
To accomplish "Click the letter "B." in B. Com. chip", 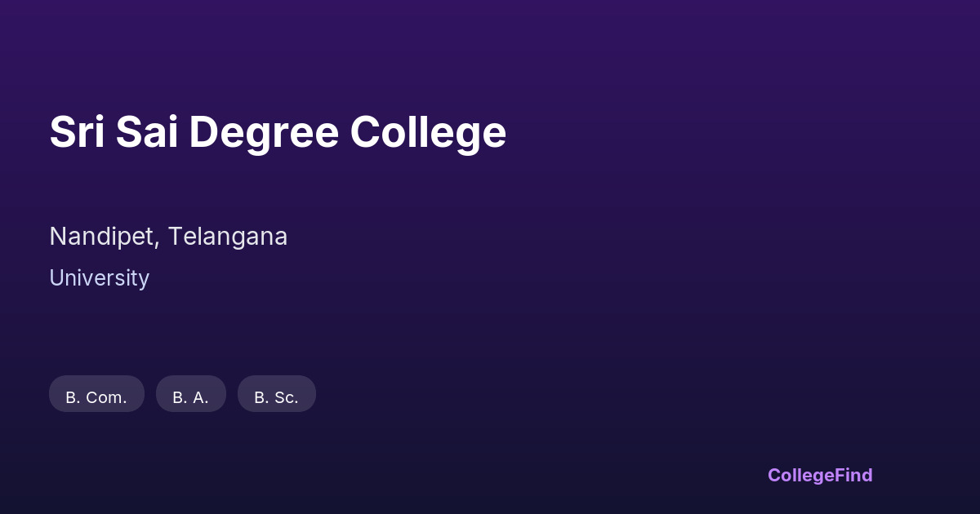I will (72, 398).
